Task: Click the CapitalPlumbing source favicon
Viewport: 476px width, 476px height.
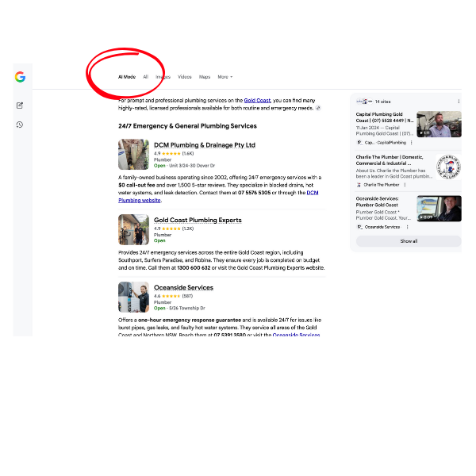Action: coord(359,142)
